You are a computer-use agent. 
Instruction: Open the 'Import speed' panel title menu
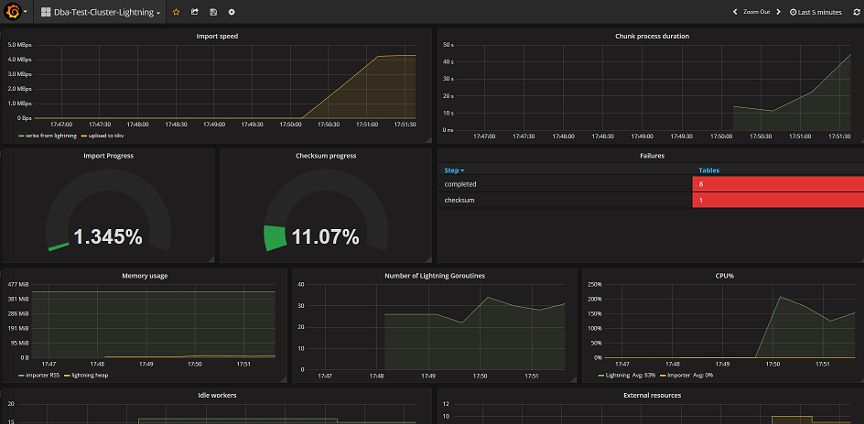click(x=216, y=36)
